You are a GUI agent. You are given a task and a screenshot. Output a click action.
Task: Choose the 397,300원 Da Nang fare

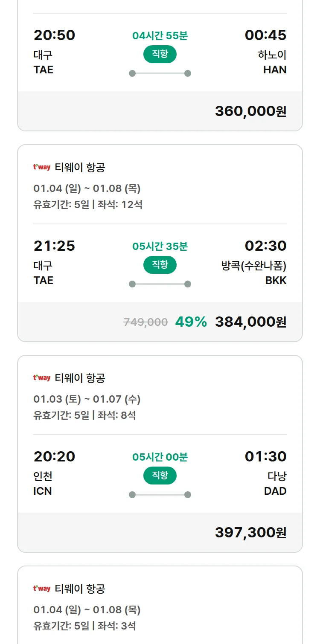point(250,533)
